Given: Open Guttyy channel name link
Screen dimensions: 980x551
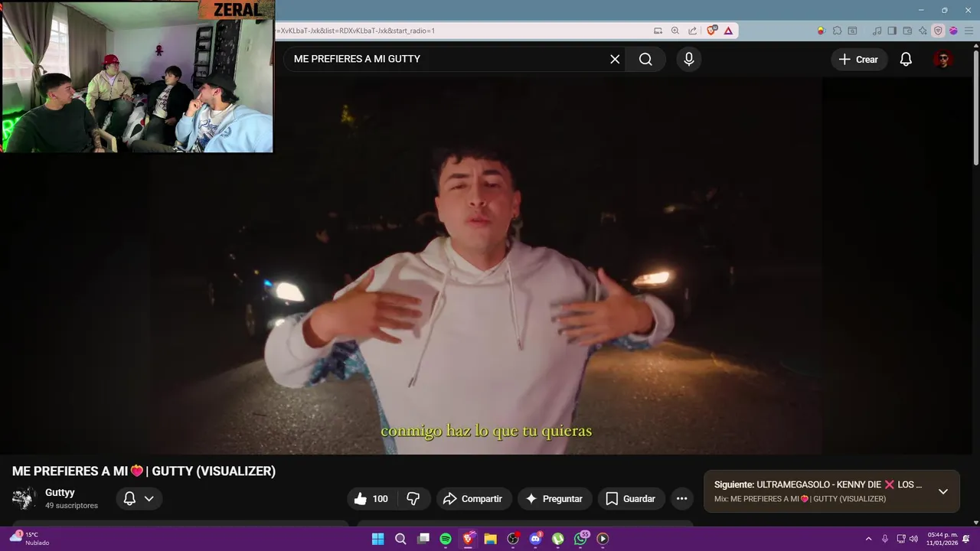Looking at the screenshot, I should (x=60, y=493).
